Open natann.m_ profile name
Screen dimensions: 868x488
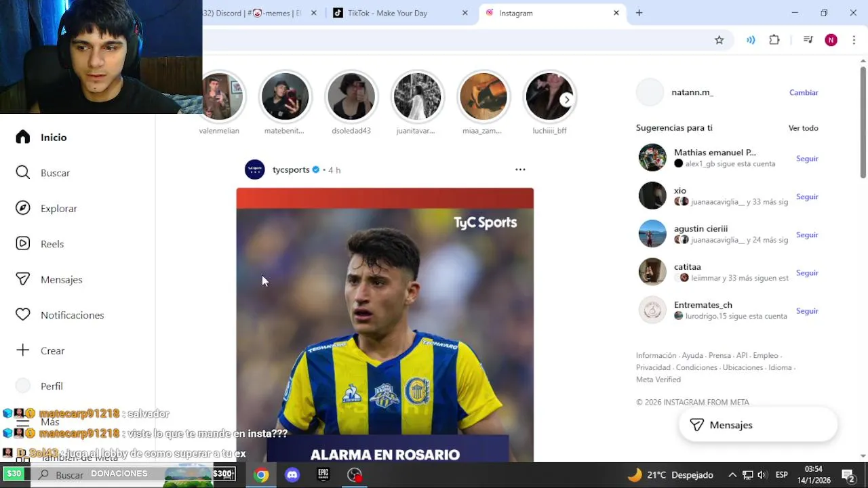(692, 92)
